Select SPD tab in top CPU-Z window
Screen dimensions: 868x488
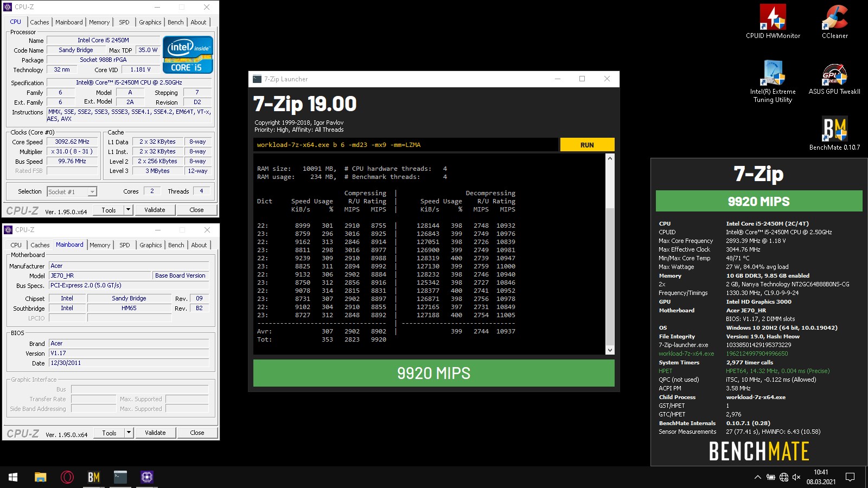pyautogui.click(x=124, y=22)
